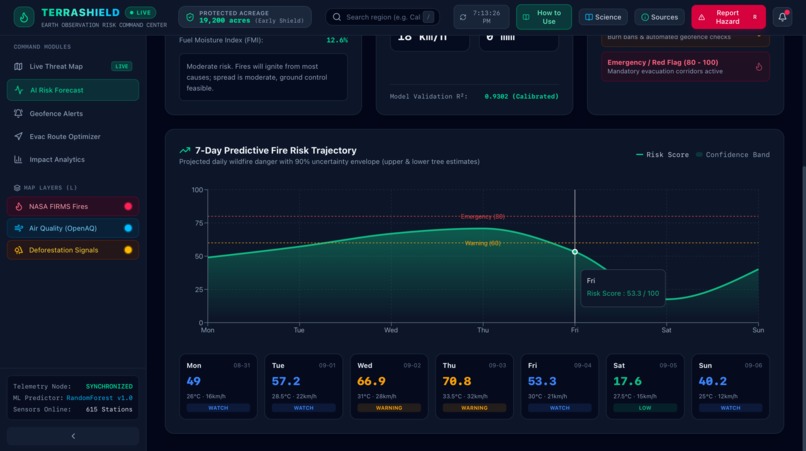Click the book icon on How to Use

tap(526, 17)
